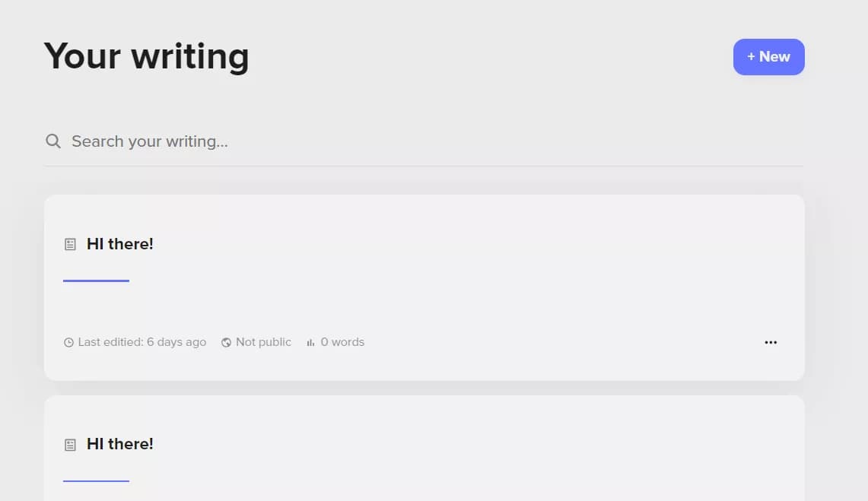Focus the Search your writing field

pos(424,141)
